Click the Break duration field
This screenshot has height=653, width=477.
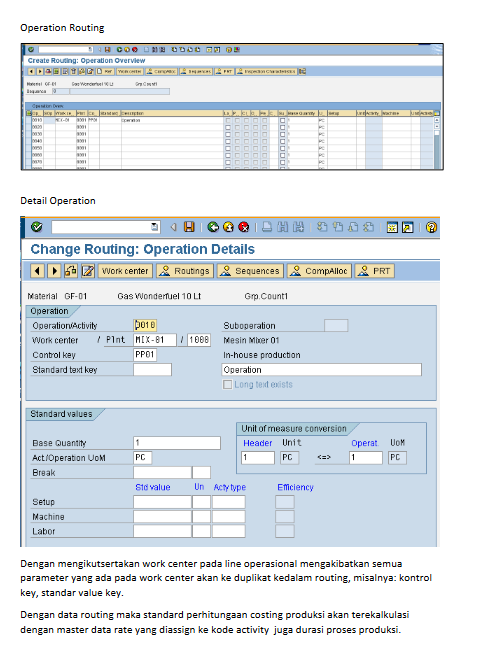(x=162, y=473)
